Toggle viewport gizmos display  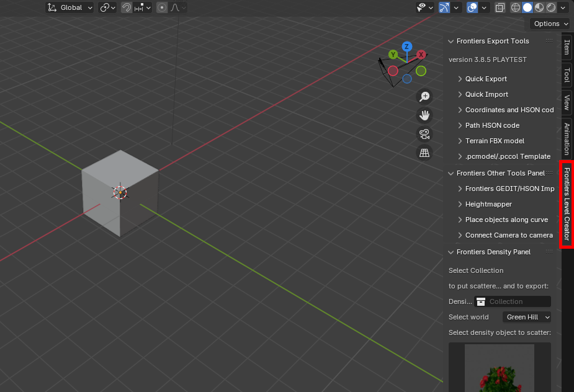(444, 7)
